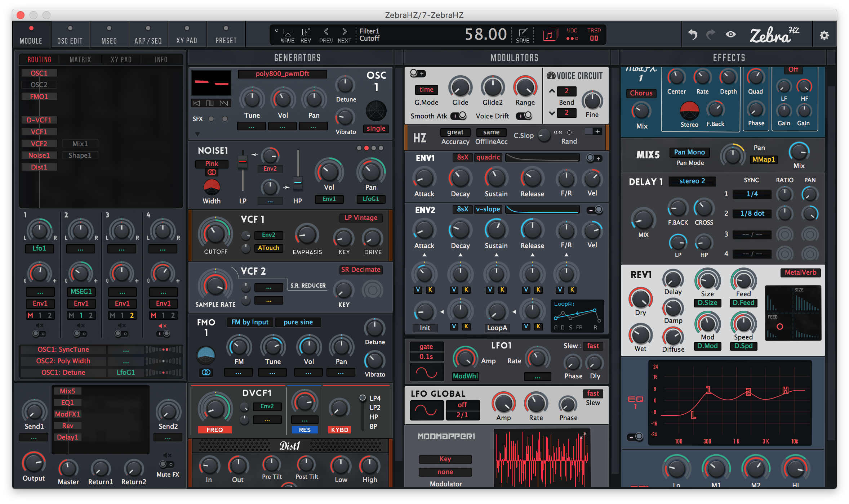Toggle ENV1 plus switch
This screenshot has height=504, width=849.
[594, 158]
